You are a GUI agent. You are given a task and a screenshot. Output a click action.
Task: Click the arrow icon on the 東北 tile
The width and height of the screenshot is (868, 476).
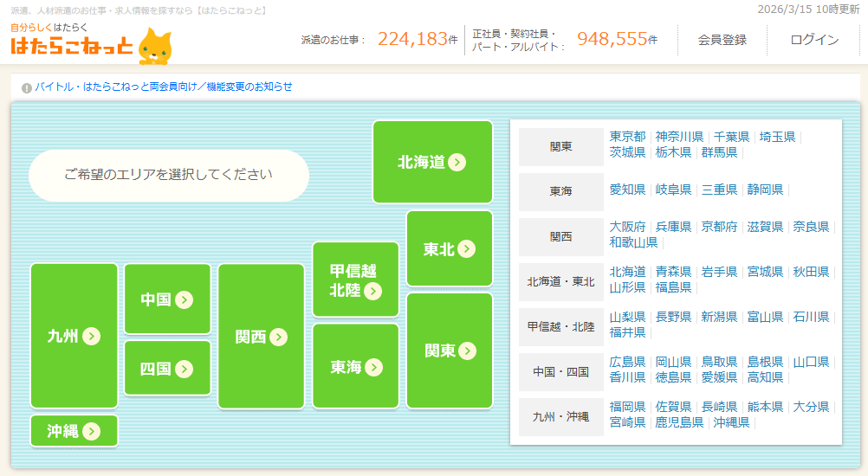tap(467, 249)
